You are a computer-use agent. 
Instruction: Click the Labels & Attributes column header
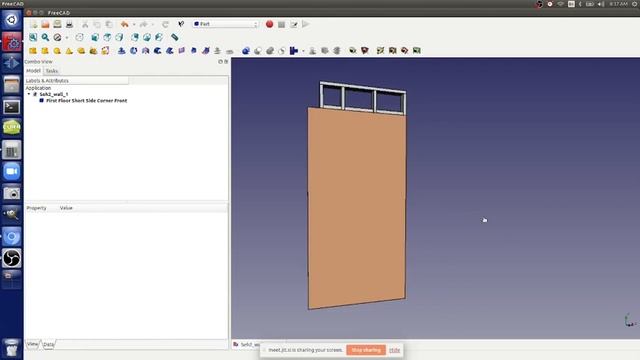(x=76, y=81)
